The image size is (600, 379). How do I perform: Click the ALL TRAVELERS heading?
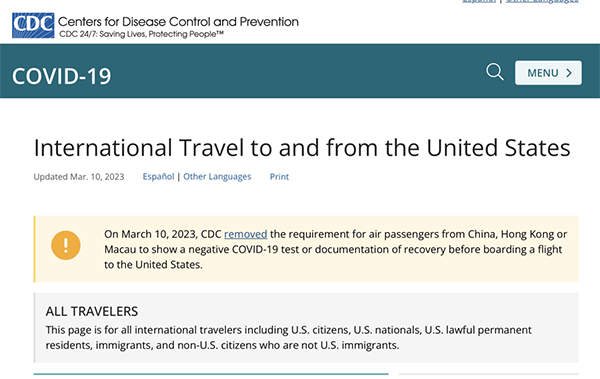point(92,311)
